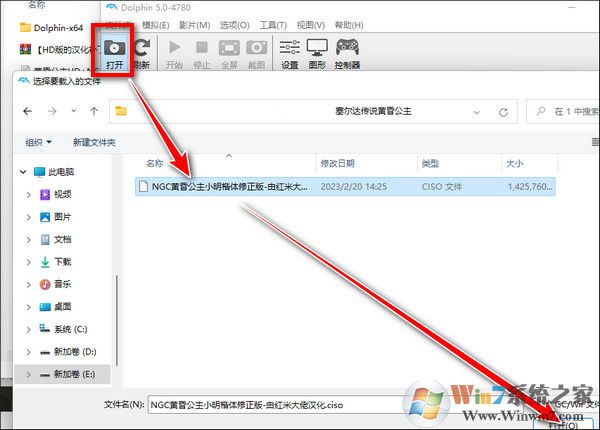Sort by the Date Modified (修改日期) column
The image size is (600, 430).
click(338, 164)
